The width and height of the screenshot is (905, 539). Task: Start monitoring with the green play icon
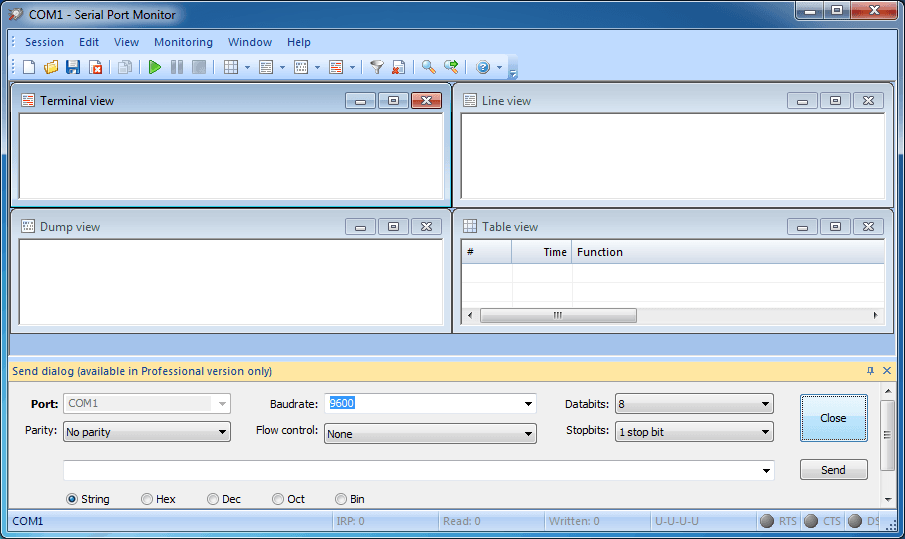point(155,67)
